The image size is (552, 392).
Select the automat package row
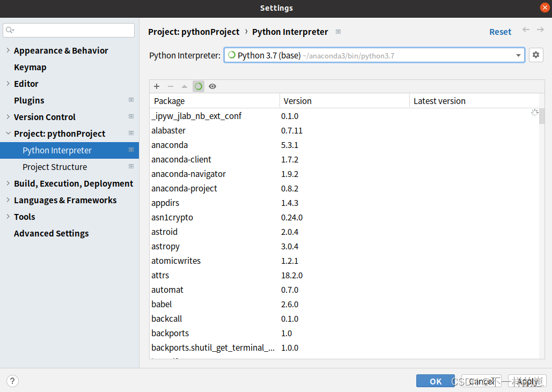[344, 290]
